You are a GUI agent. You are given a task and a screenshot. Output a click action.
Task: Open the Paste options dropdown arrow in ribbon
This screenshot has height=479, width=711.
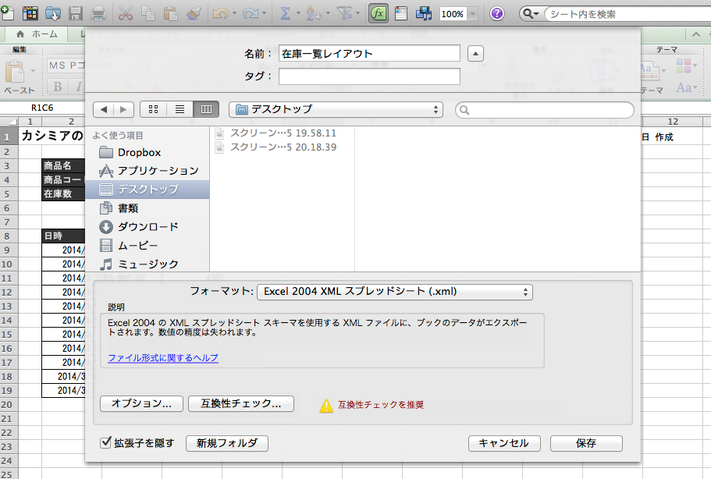click(33, 71)
